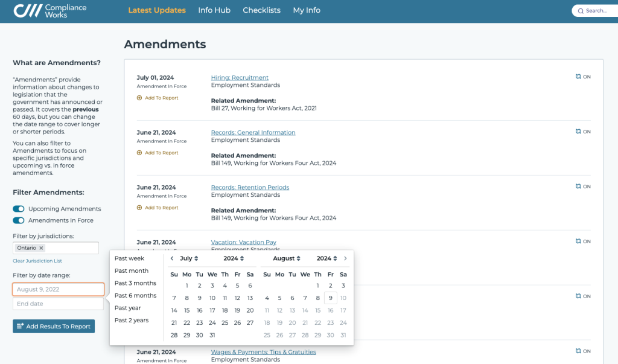
Task: Click the Compliance Works logo
Action: tap(49, 11)
